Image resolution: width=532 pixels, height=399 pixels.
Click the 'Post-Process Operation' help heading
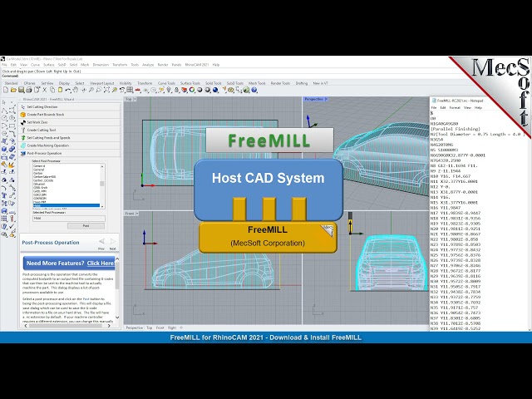click(51, 243)
